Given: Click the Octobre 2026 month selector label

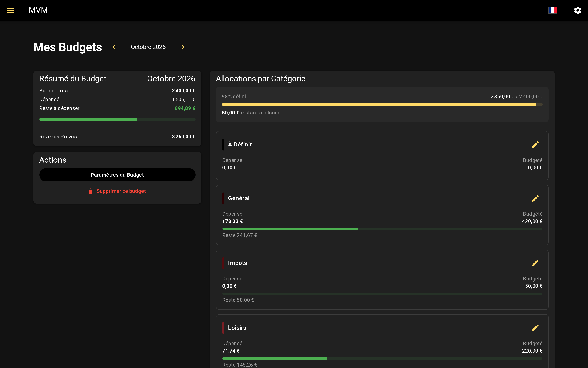Looking at the screenshot, I should pyautogui.click(x=148, y=47).
